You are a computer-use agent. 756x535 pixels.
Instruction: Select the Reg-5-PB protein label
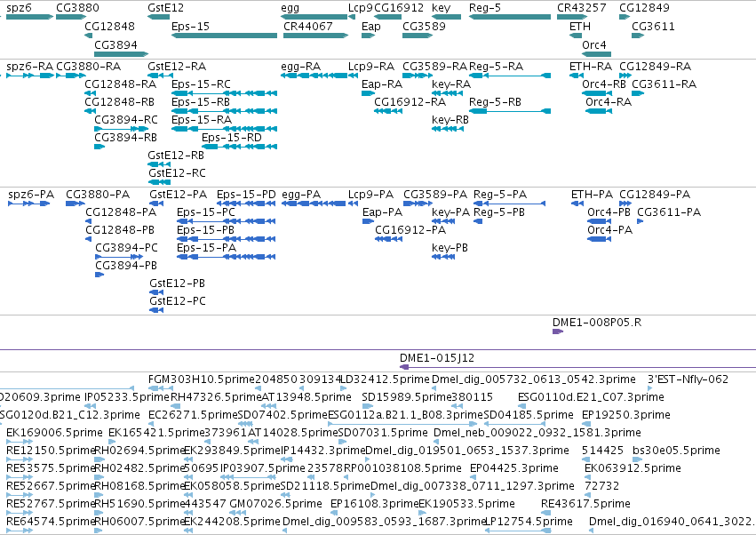click(x=499, y=212)
